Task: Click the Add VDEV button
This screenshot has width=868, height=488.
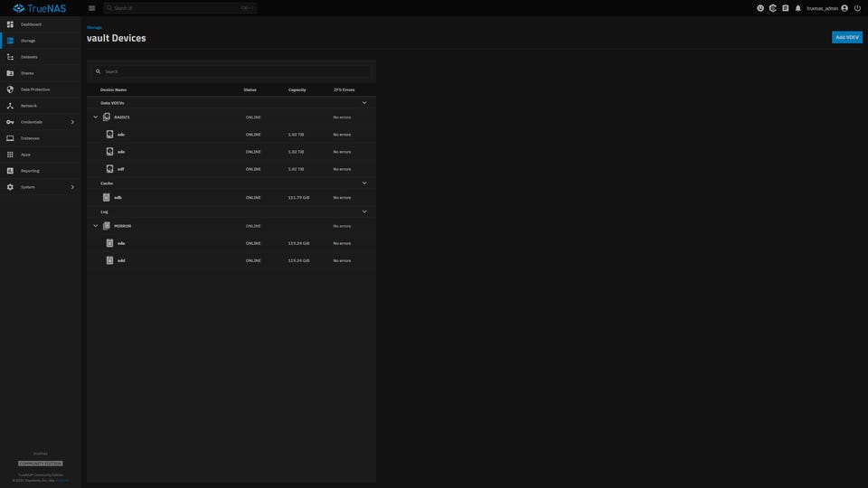Action: (847, 37)
